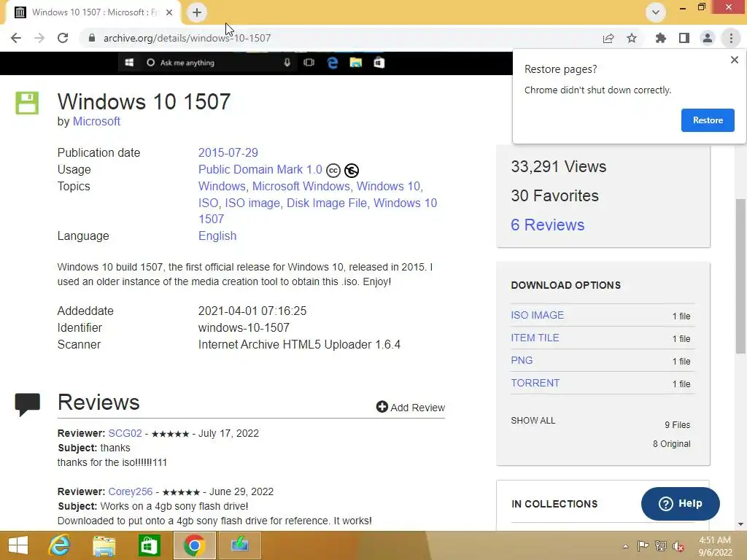Download the PNG option
This screenshot has height=560, width=747.
pyautogui.click(x=522, y=360)
